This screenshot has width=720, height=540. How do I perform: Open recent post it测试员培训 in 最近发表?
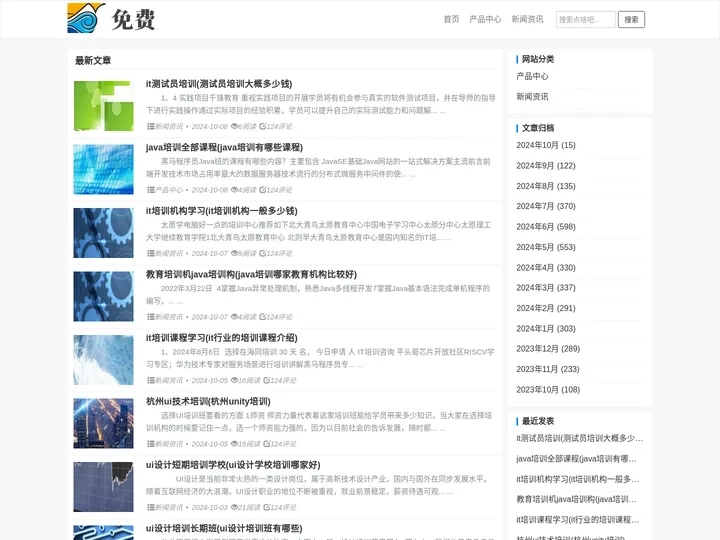(x=579, y=438)
